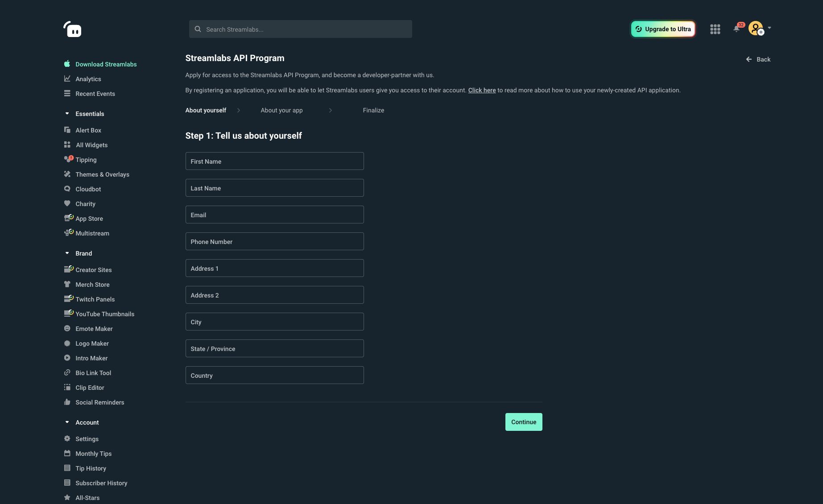Image resolution: width=823 pixels, height=504 pixels.
Task: Click the All-Stars star icon
Action: click(67, 497)
